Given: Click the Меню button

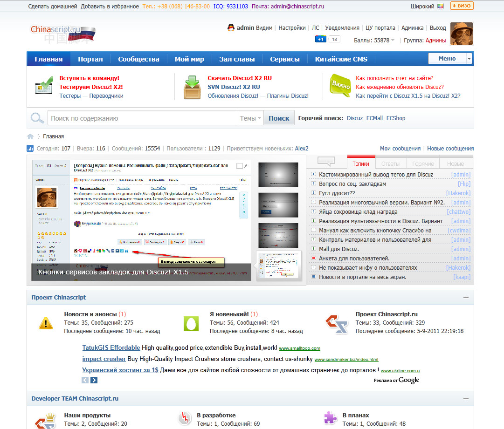Looking at the screenshot, I should click(447, 58).
